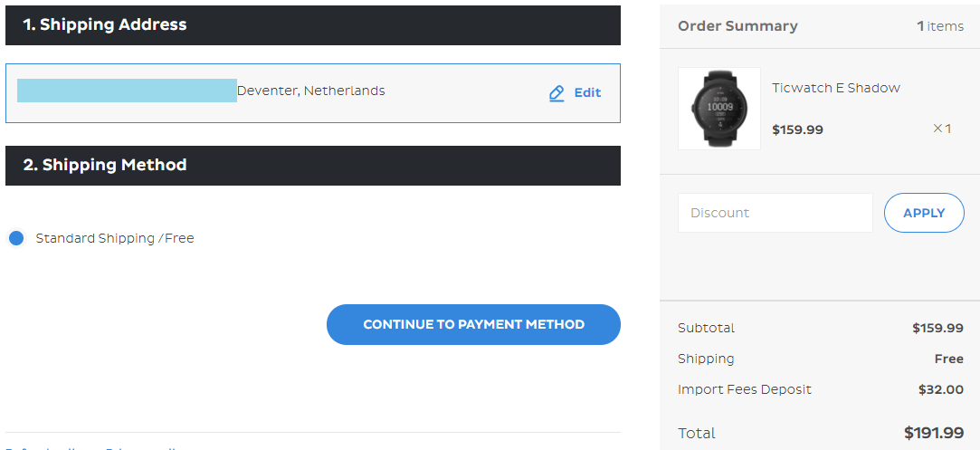980x450 pixels.
Task: Click the Order Summary heading
Action: (737, 26)
